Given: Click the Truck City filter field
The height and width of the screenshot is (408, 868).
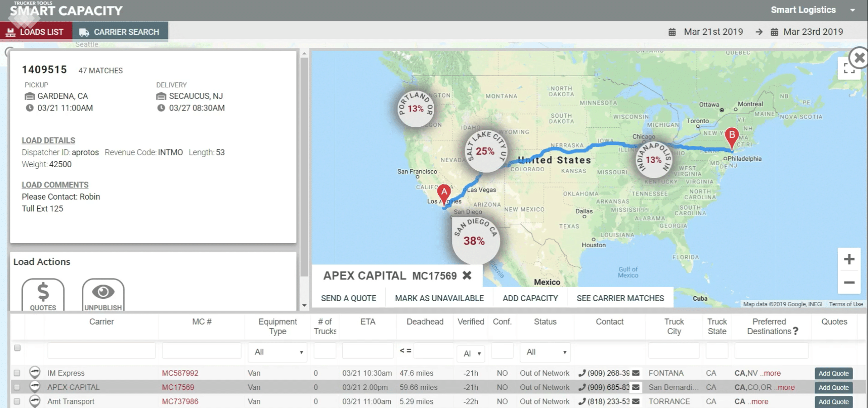Looking at the screenshot, I should (x=674, y=350).
